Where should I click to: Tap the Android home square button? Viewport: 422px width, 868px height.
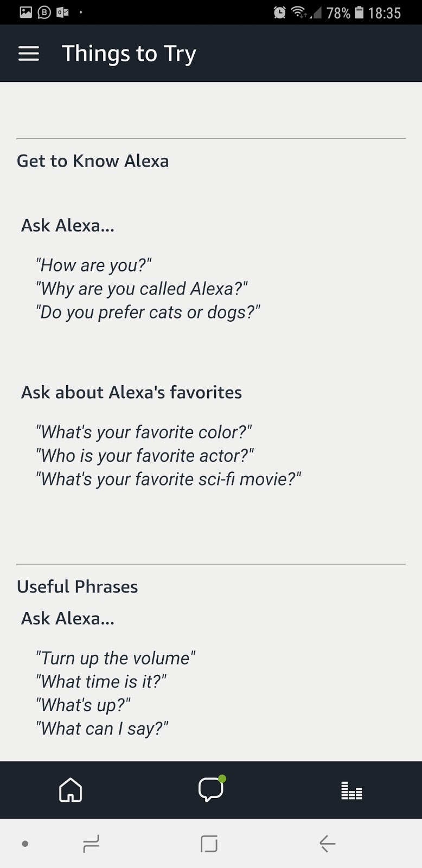tap(209, 844)
